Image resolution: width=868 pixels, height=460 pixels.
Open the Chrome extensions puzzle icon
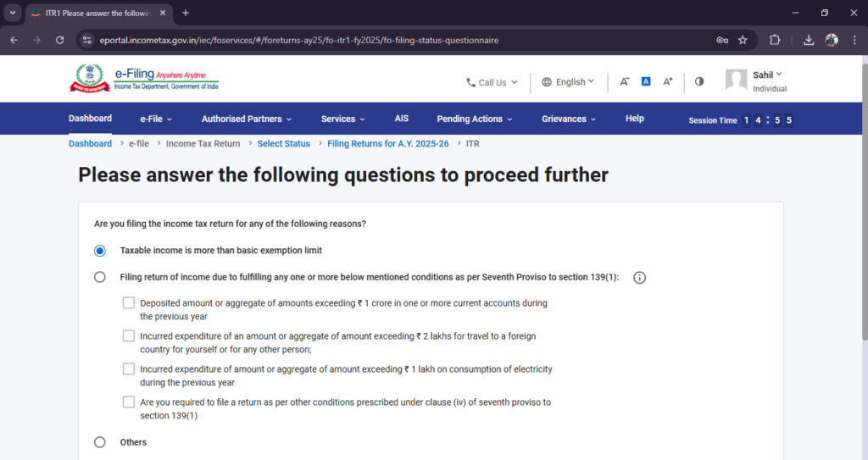pyautogui.click(x=775, y=40)
